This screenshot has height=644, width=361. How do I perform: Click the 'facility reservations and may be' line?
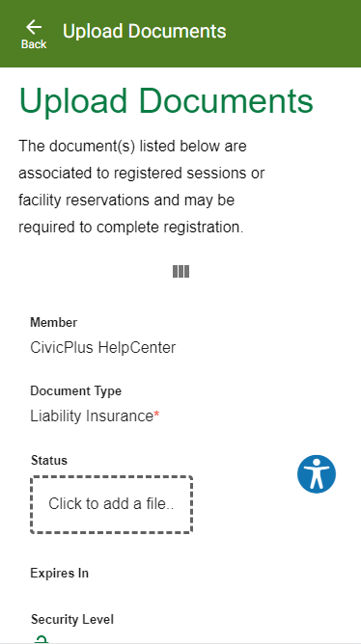[126, 200]
